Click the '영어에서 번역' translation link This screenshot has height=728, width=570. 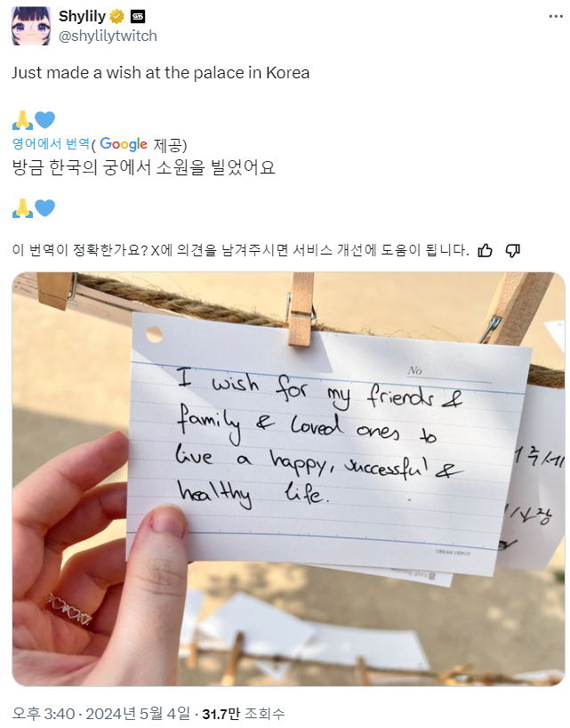pos(51,143)
